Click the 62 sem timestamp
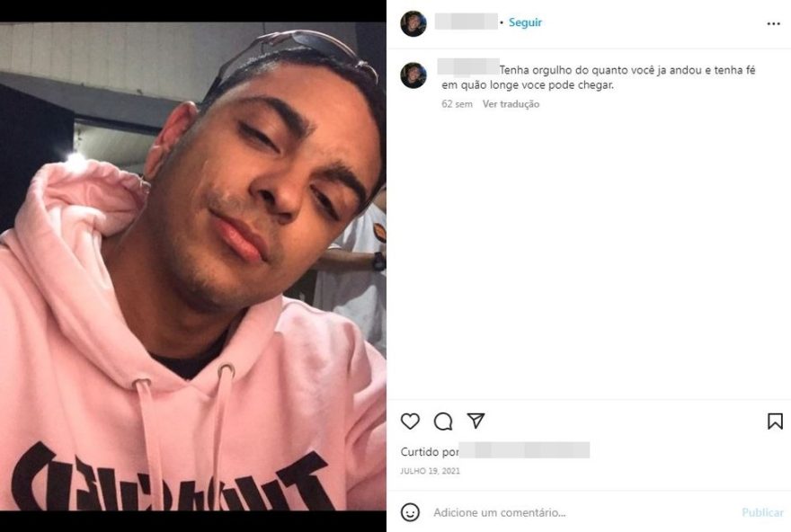Viewport: 791px width, 532px height. pos(457,104)
